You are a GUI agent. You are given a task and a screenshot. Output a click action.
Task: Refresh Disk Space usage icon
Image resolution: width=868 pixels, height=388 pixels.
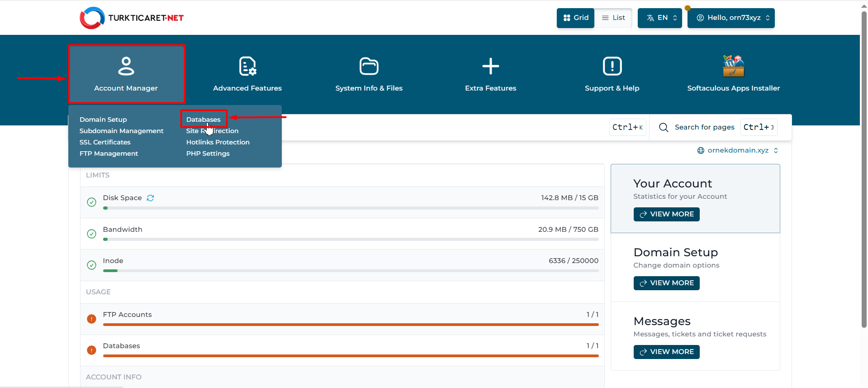[x=151, y=198]
